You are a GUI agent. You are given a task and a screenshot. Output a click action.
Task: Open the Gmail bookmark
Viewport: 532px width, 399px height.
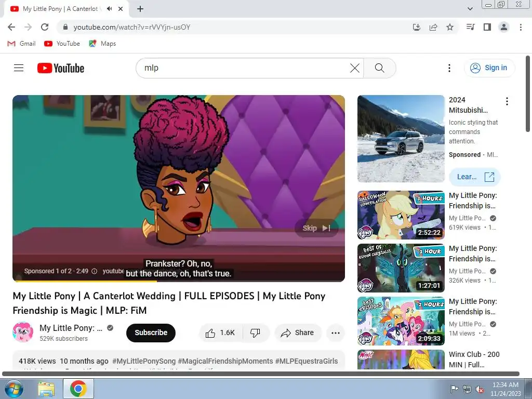point(21,44)
